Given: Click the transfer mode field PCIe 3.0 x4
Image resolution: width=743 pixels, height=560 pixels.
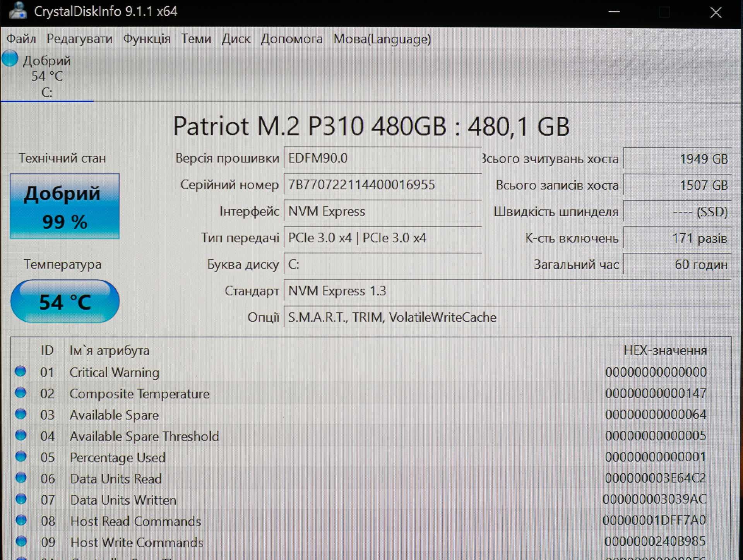Looking at the screenshot, I should [x=383, y=238].
